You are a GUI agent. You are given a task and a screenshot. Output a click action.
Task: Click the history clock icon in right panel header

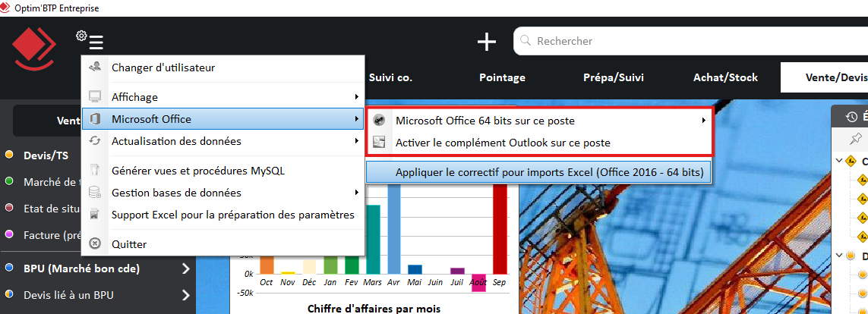click(x=851, y=117)
